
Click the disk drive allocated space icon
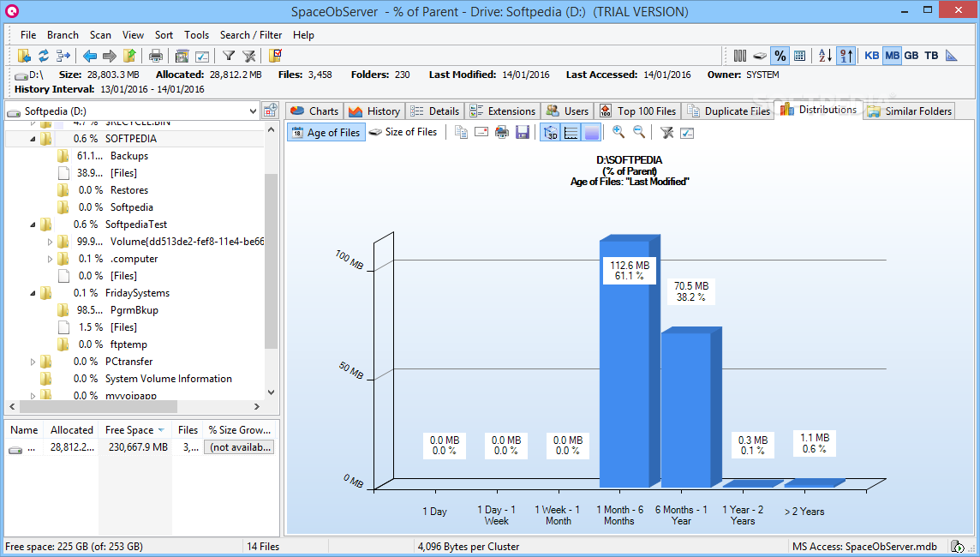pyautogui.click(x=760, y=56)
